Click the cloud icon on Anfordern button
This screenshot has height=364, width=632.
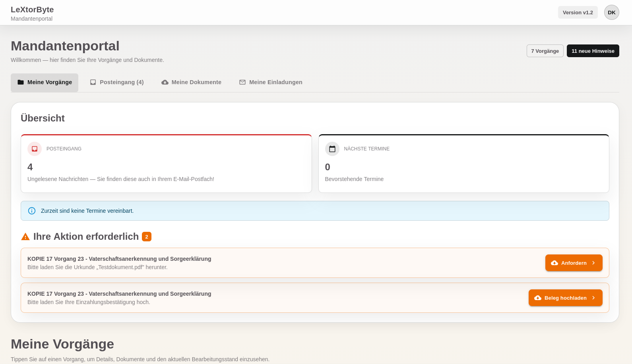point(554,263)
